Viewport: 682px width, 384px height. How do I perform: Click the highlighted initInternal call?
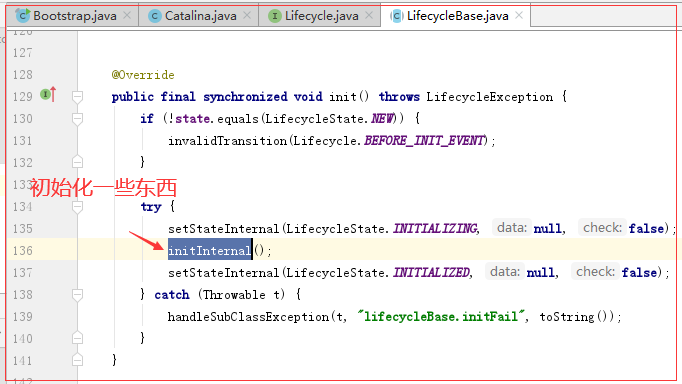210,250
